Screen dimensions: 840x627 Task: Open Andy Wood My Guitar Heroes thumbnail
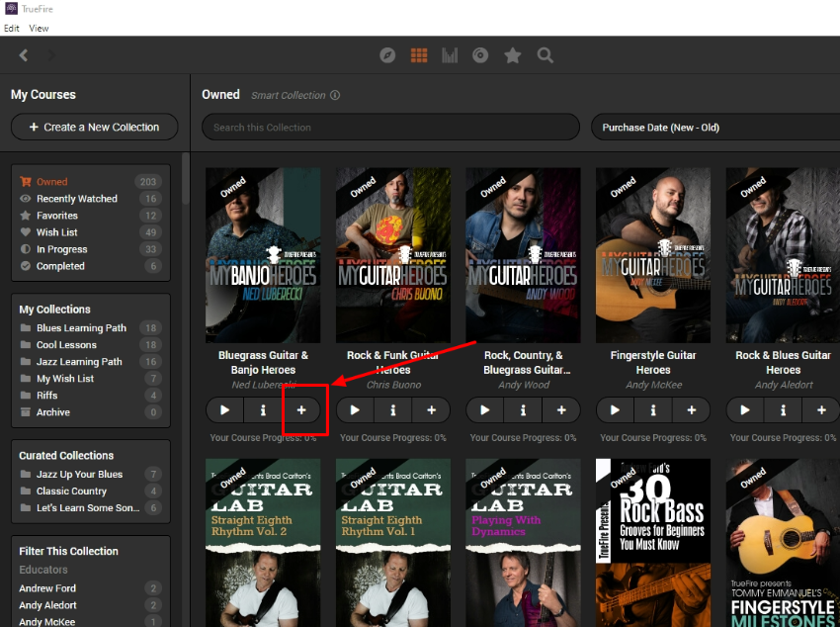[x=524, y=255]
